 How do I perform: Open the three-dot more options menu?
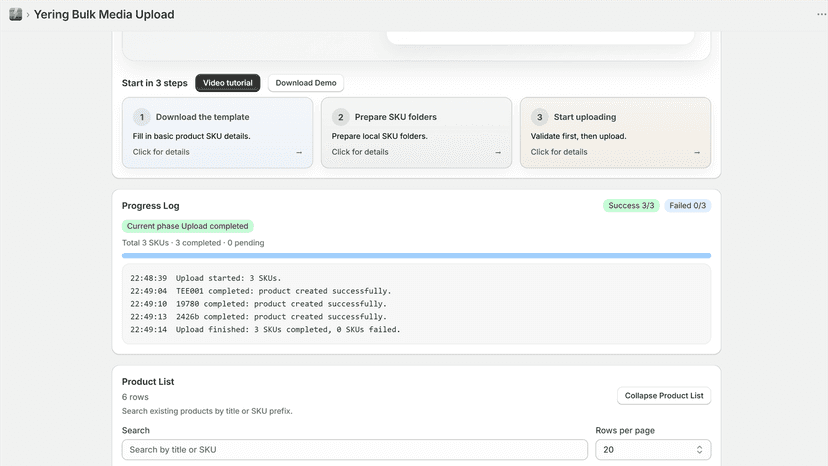[x=821, y=14]
